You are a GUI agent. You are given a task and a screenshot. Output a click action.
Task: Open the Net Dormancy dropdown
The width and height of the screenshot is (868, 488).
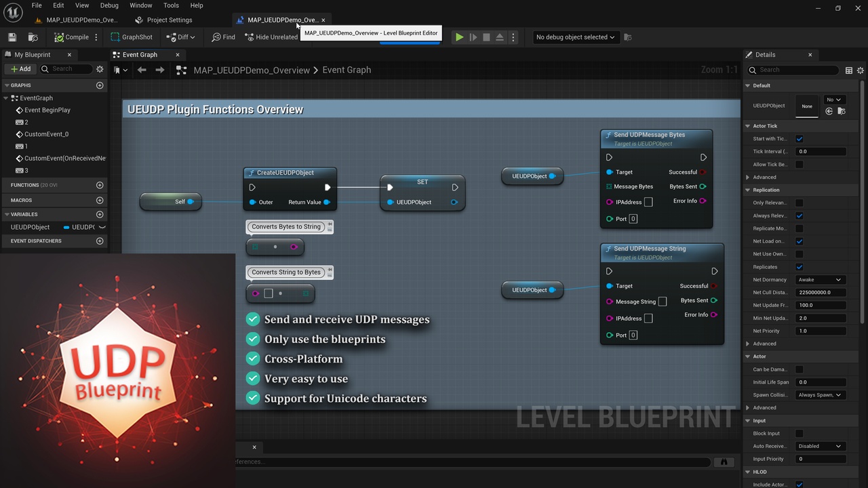[x=820, y=280]
